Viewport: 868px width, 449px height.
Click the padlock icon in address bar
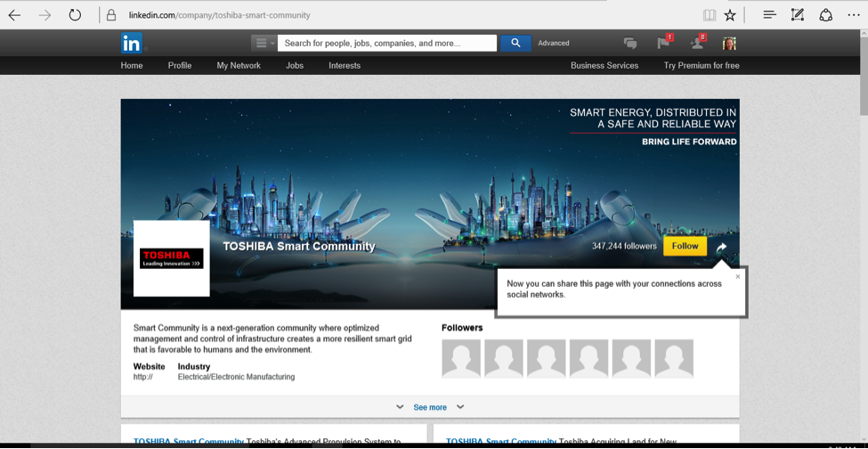[111, 15]
